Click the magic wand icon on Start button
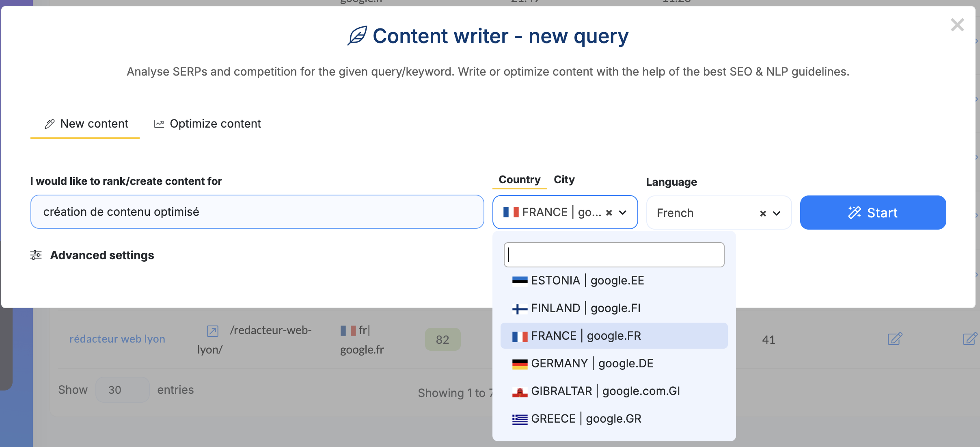The image size is (980, 447). click(x=855, y=213)
